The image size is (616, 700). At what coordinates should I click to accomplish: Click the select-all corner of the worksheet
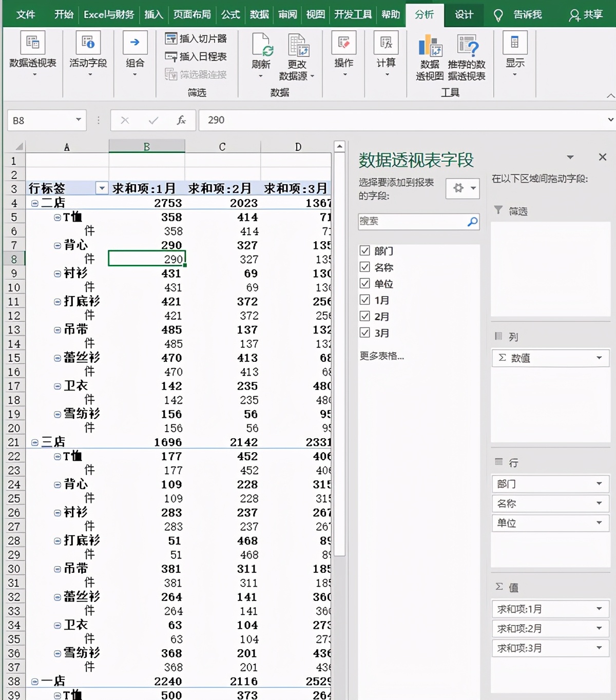(15, 146)
